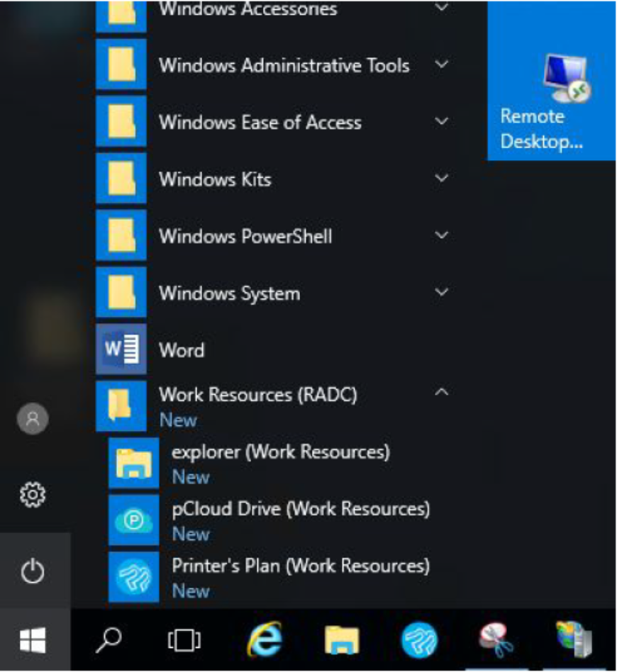The height and width of the screenshot is (672, 617).
Task: Open explorer (Work Resources) icon
Action: (134, 464)
